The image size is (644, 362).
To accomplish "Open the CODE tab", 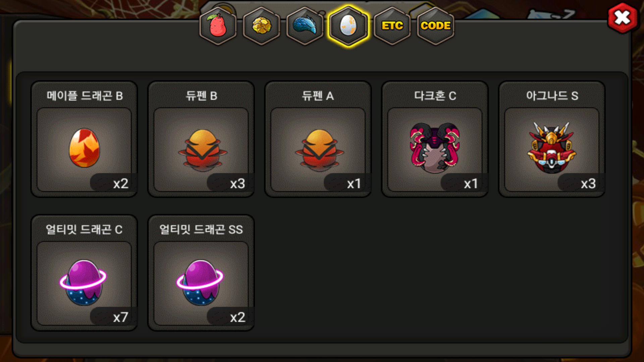I will click(435, 26).
